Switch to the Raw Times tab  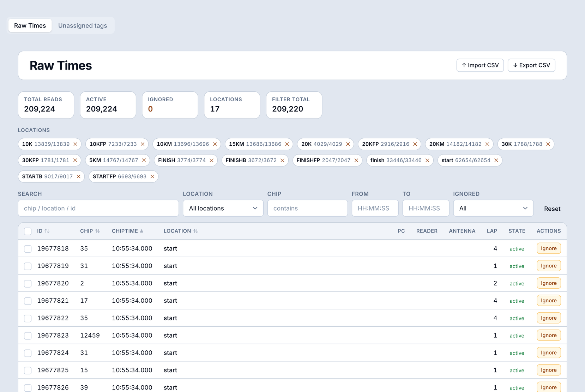(x=30, y=25)
